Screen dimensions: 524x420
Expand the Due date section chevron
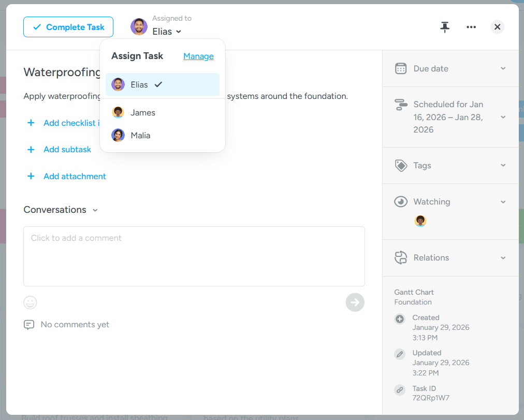point(503,68)
